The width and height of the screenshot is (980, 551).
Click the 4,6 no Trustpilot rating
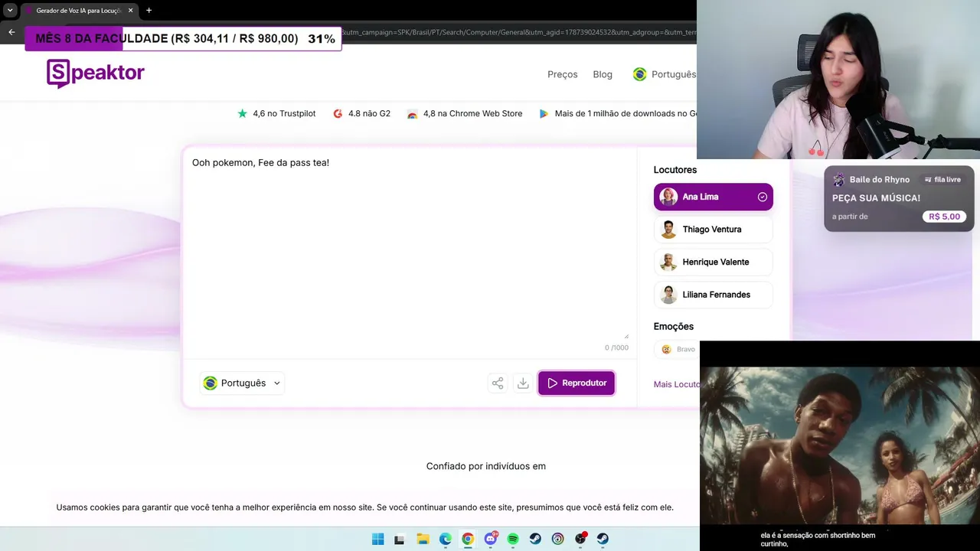click(x=276, y=113)
